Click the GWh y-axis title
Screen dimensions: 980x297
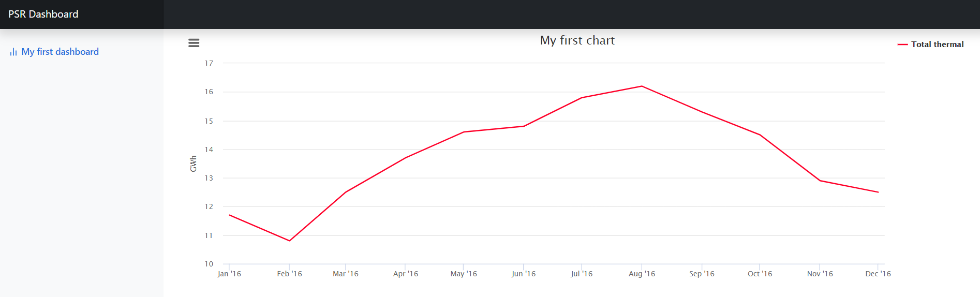pos(194,164)
